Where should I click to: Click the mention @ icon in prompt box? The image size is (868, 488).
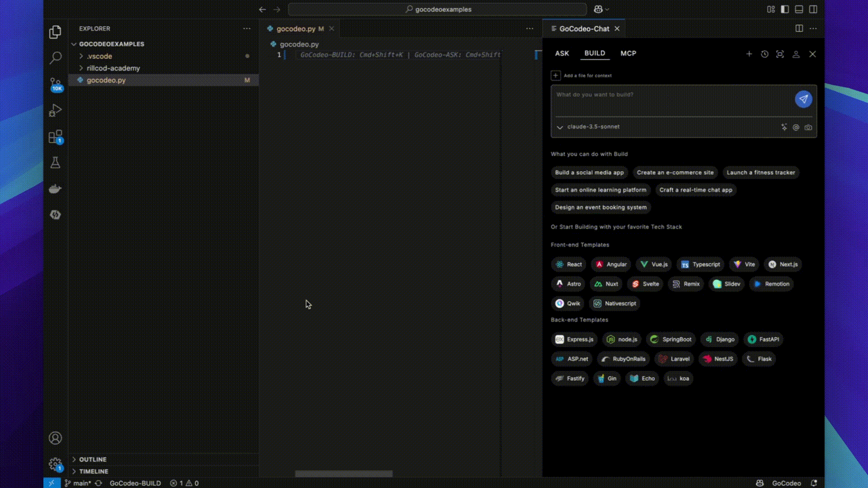[796, 127]
